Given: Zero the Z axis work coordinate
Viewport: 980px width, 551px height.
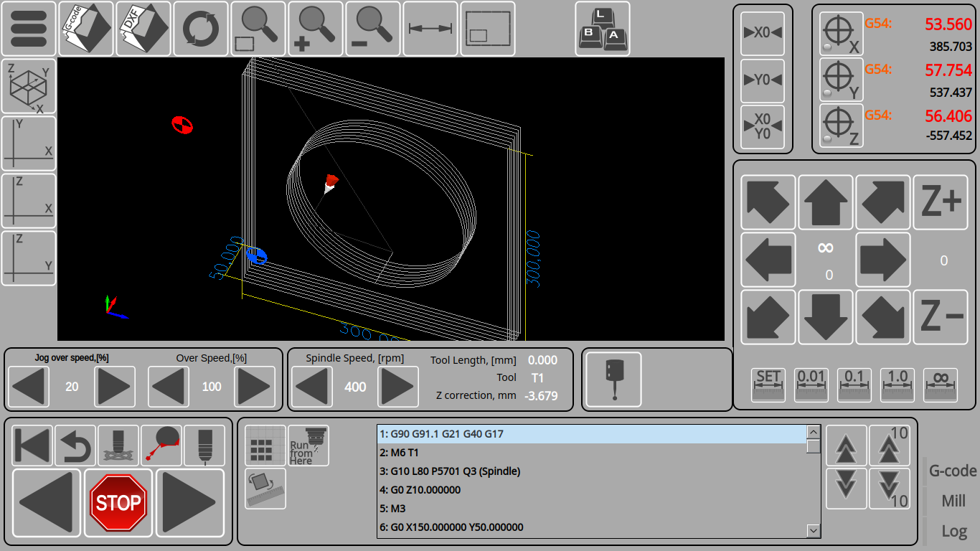Looking at the screenshot, I should pyautogui.click(x=842, y=126).
